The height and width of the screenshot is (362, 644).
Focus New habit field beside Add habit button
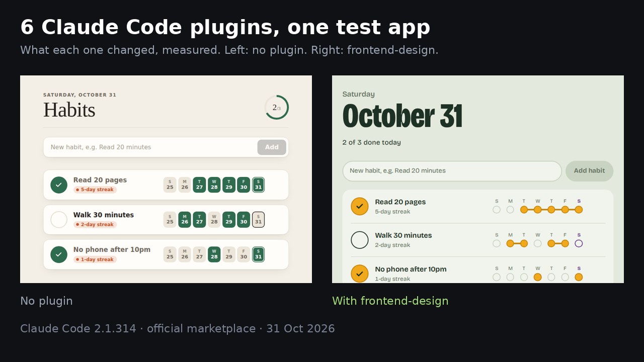click(452, 171)
